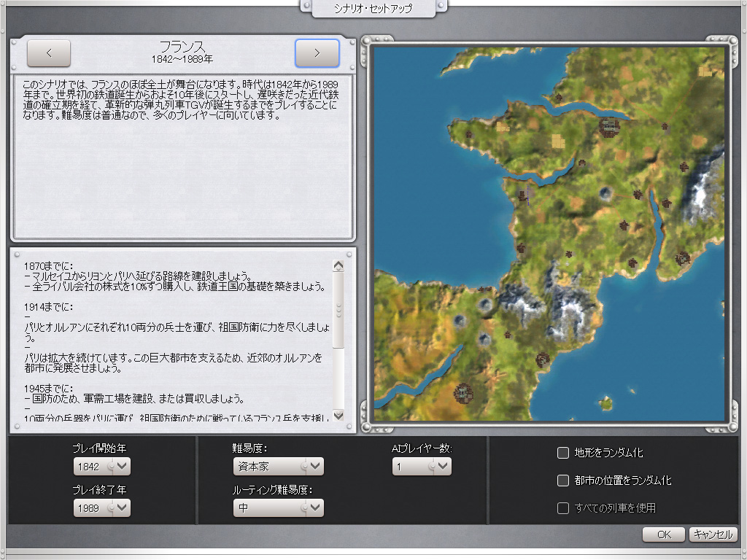Open the ルーティング難易度 dropdown set to 中
This screenshot has width=747, height=560.
pos(279,508)
